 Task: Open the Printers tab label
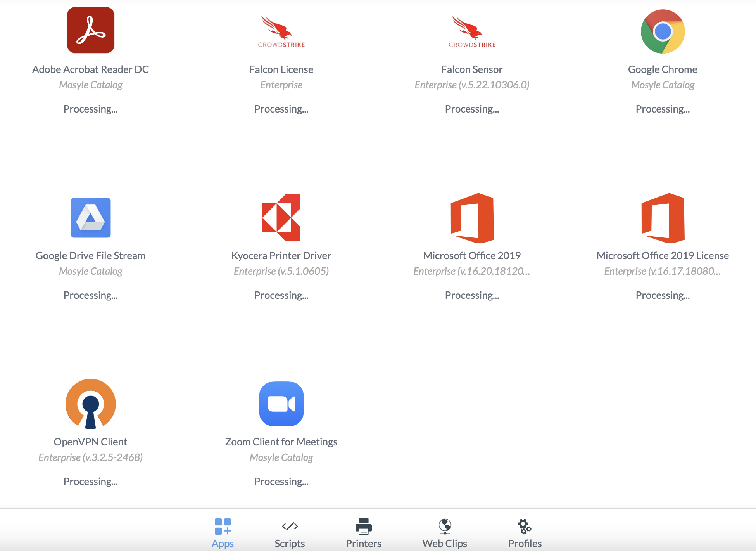364,544
